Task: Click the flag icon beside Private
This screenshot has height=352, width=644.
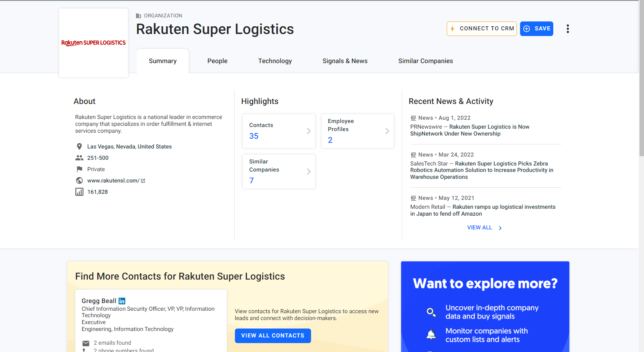Action: coord(79,169)
